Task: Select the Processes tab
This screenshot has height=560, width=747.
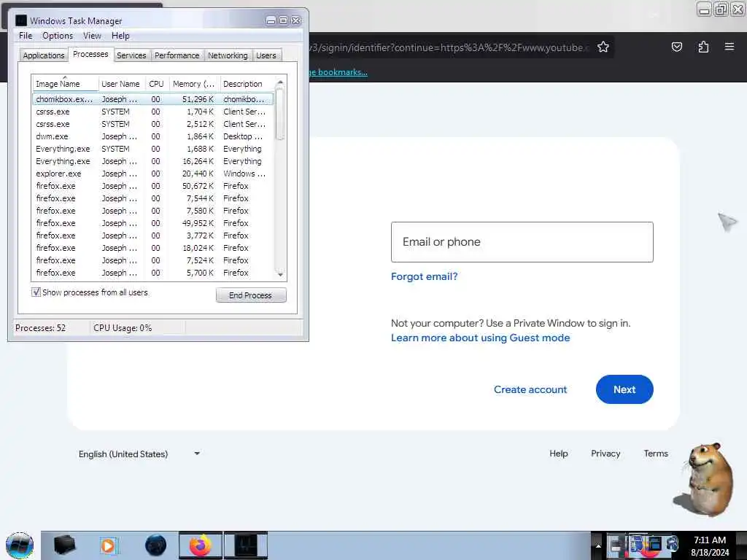Action: tap(90, 54)
